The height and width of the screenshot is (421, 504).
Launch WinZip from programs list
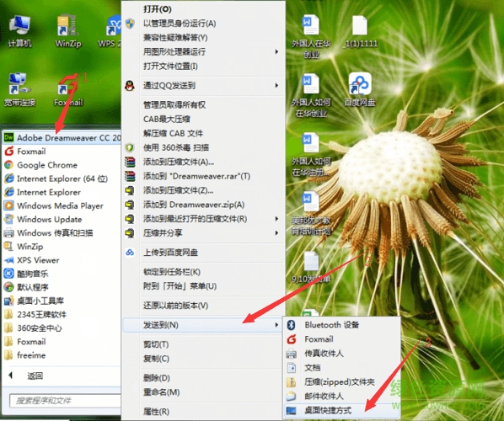point(62,247)
